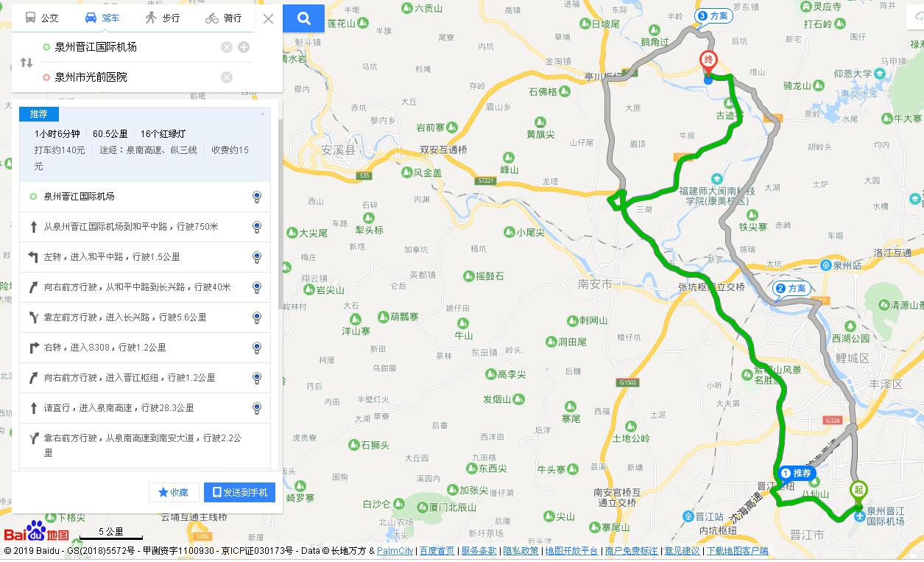Click the red 终 destination marker on the map

click(x=708, y=62)
